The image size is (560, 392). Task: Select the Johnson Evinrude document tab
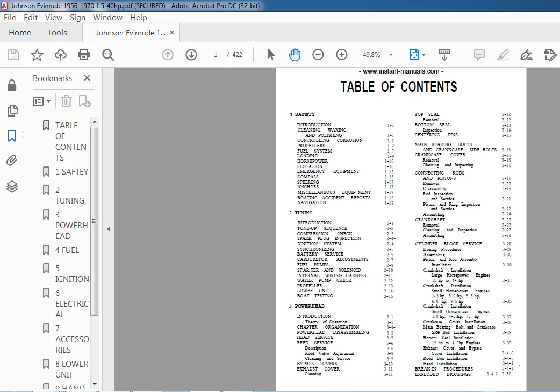pos(131,33)
